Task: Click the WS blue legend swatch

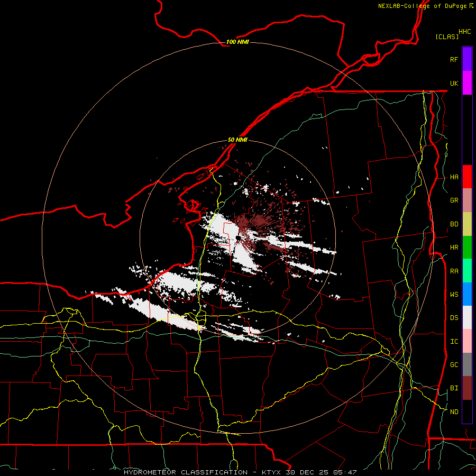Action: 467,294
